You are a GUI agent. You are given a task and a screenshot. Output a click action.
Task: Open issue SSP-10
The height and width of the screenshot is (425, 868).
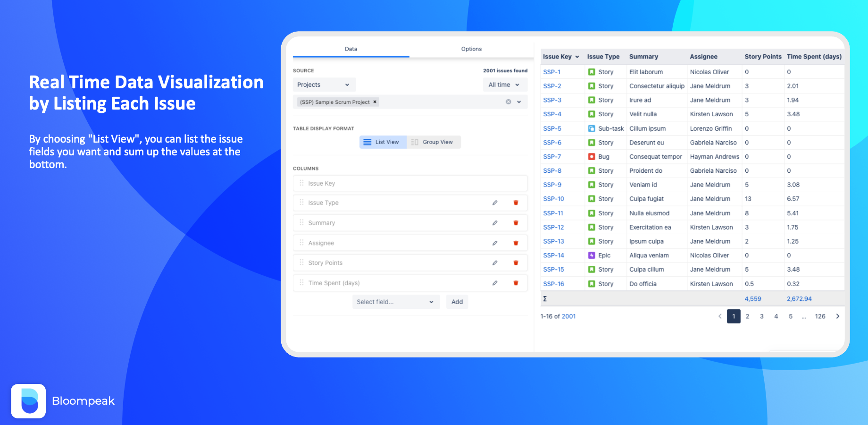pos(553,199)
